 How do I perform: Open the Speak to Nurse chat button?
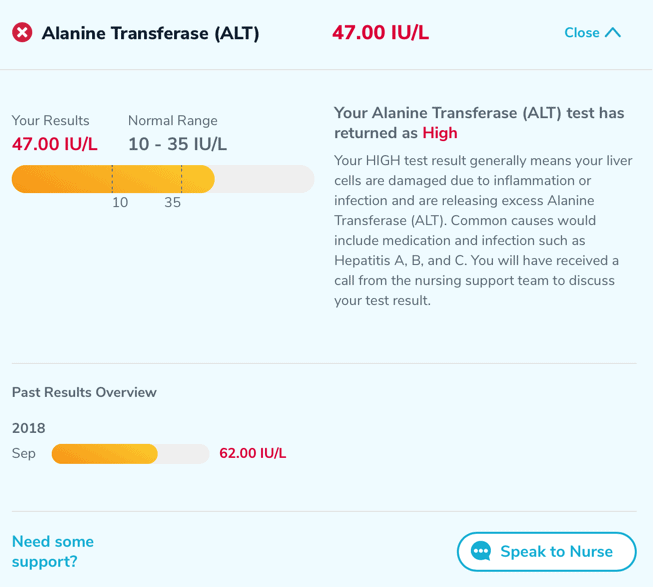pos(546,551)
